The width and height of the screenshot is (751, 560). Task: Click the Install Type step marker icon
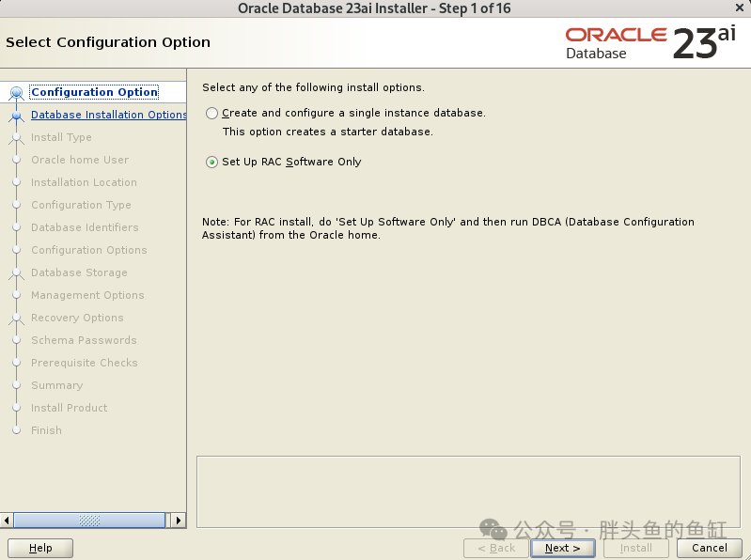pos(16,138)
